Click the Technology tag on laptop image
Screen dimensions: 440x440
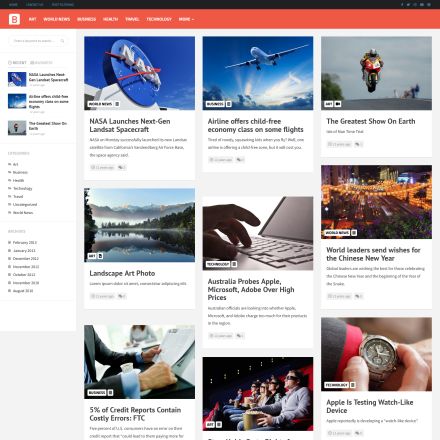[x=218, y=264]
